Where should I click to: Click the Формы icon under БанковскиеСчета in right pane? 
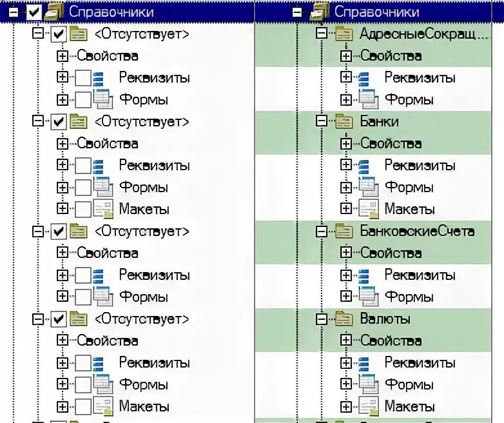368,297
